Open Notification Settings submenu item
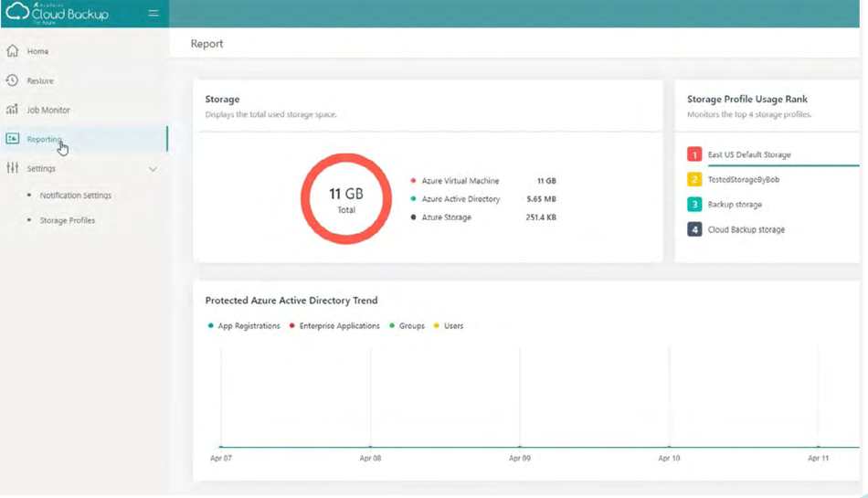Screen dimensions: 868x498 [x=75, y=196]
